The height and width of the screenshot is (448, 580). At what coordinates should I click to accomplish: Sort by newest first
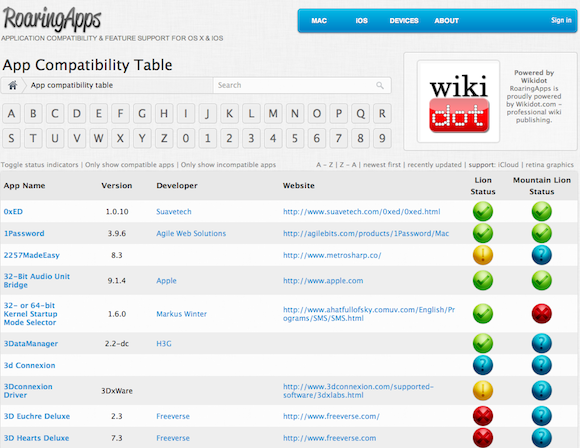[382, 165]
